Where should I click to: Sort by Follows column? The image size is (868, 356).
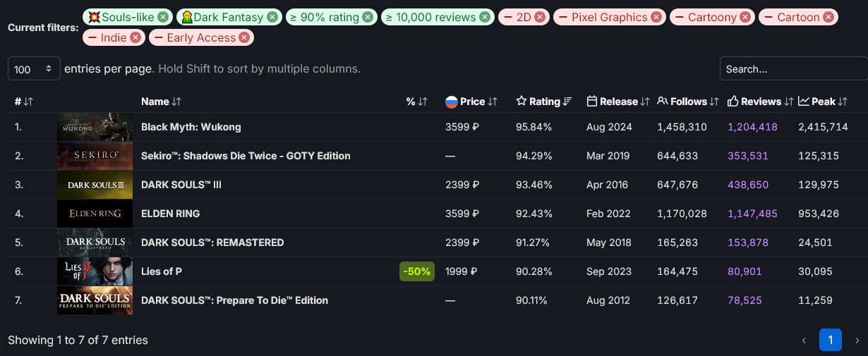(688, 102)
